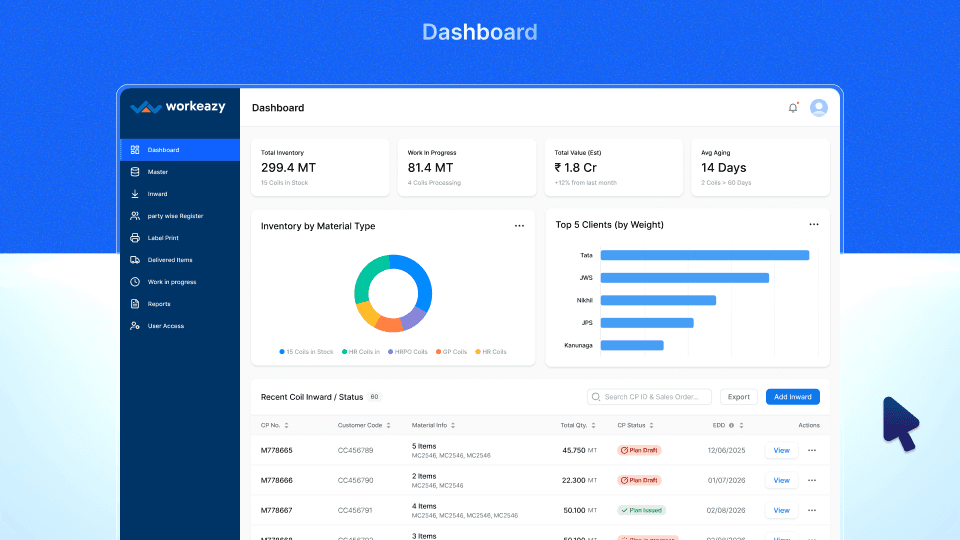Click the party wise Register icon
Viewport: 960px width, 540px height.
pos(135,216)
